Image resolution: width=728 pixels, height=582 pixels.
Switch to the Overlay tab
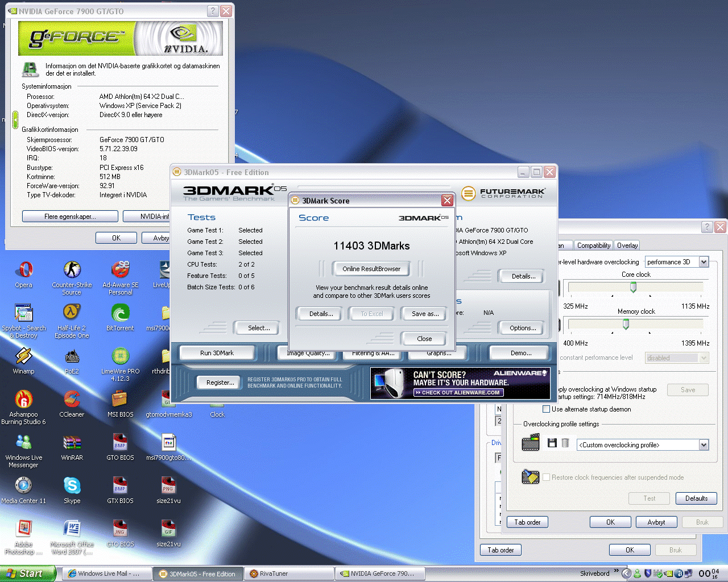tap(627, 246)
